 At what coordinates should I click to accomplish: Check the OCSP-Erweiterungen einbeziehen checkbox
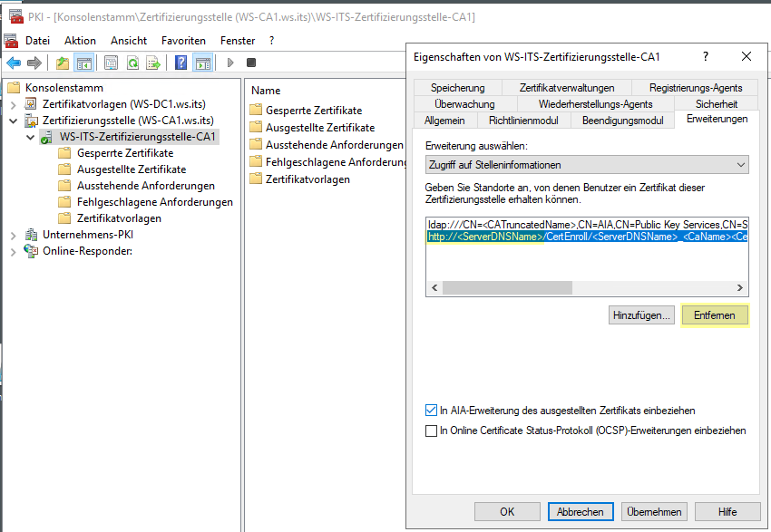click(x=431, y=430)
